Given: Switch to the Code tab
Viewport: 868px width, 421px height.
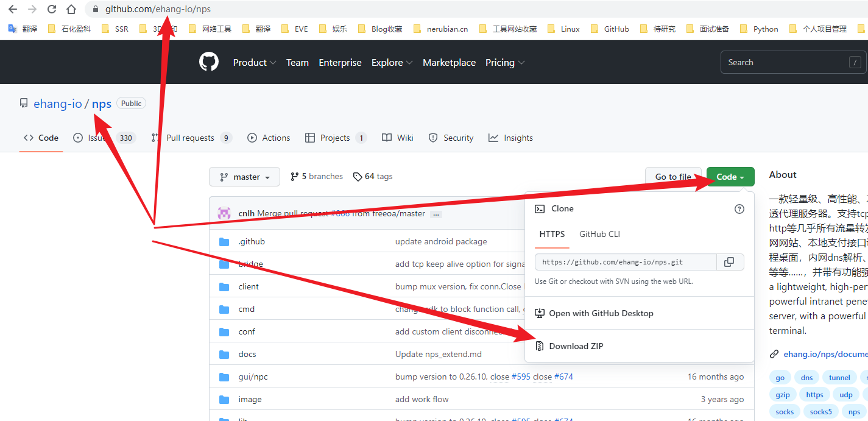Looking at the screenshot, I should 41,138.
